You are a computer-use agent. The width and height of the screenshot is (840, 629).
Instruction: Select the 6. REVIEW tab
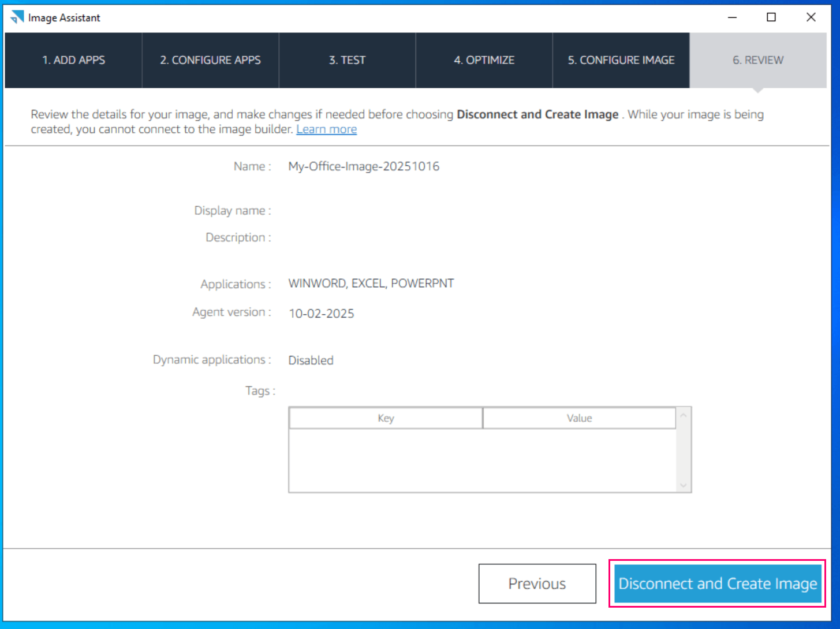tap(758, 60)
